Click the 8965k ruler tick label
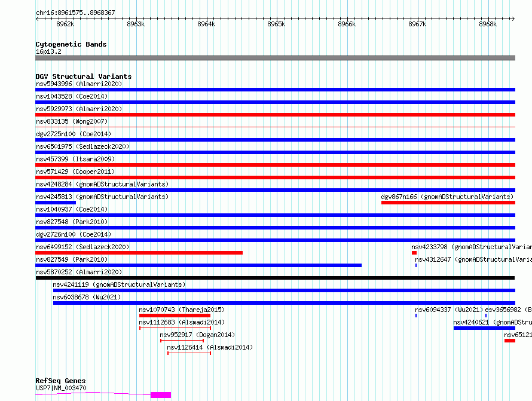Viewport: 532px width, 401px height. [x=276, y=24]
